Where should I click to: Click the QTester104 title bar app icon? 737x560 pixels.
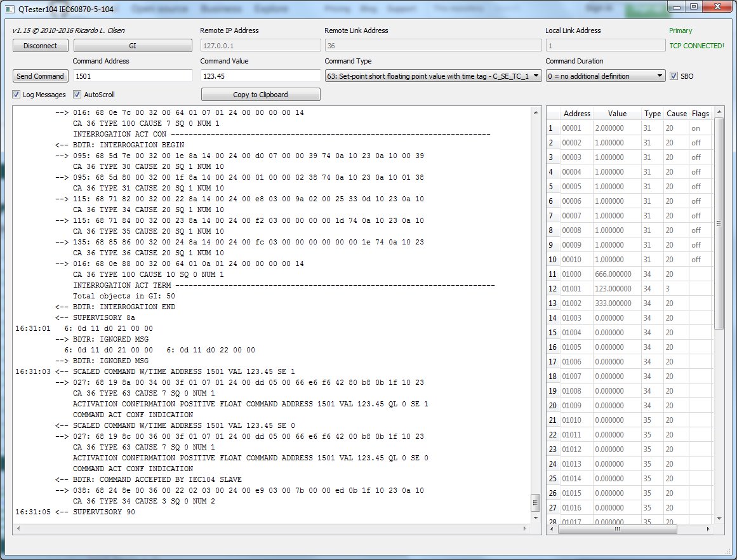click(10, 9)
